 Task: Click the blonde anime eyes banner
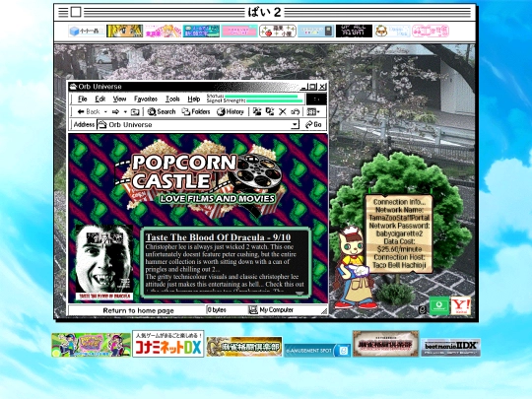pyautogui.click(x=124, y=31)
